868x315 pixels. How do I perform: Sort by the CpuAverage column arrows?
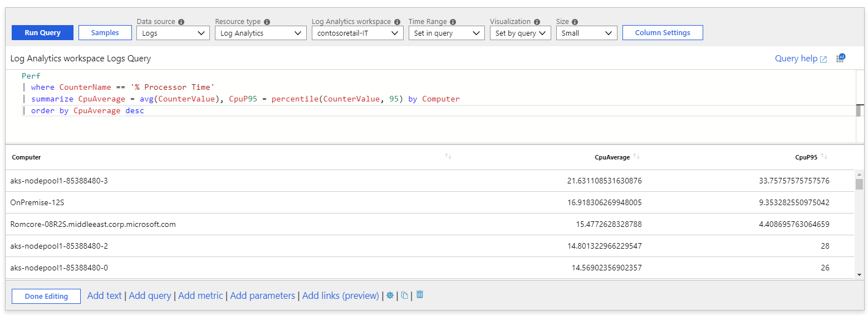636,157
